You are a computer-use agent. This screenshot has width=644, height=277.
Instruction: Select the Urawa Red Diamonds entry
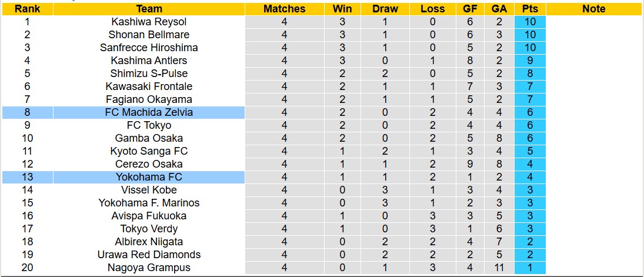(149, 255)
